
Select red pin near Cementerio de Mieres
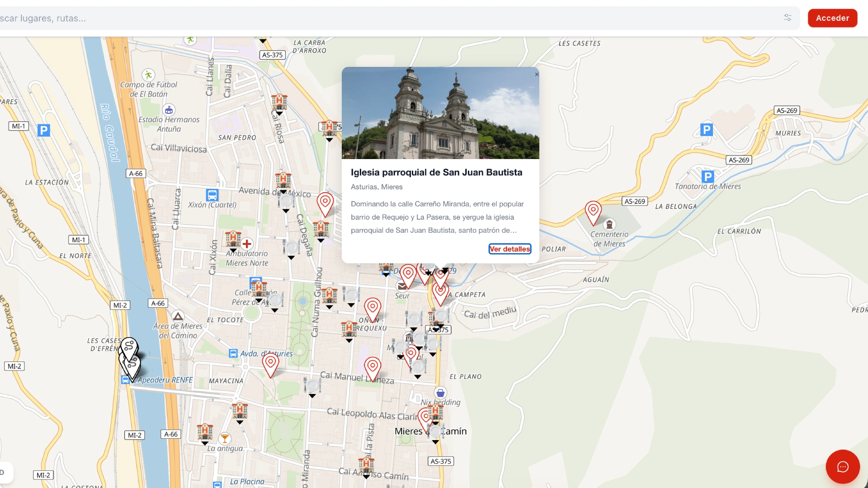593,212
